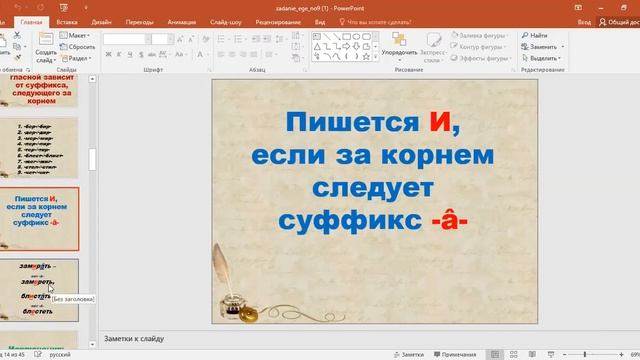
Task: Increase list indent level icon
Action: click(x=267, y=39)
